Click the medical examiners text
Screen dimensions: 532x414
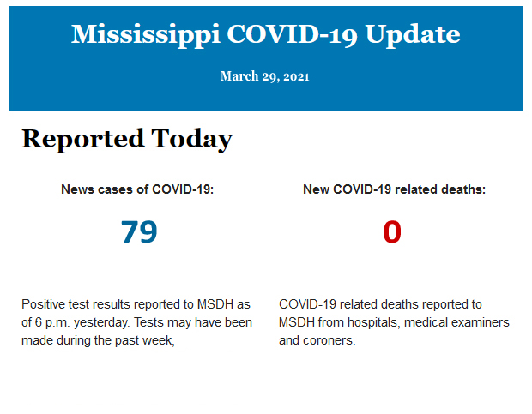click(x=456, y=322)
